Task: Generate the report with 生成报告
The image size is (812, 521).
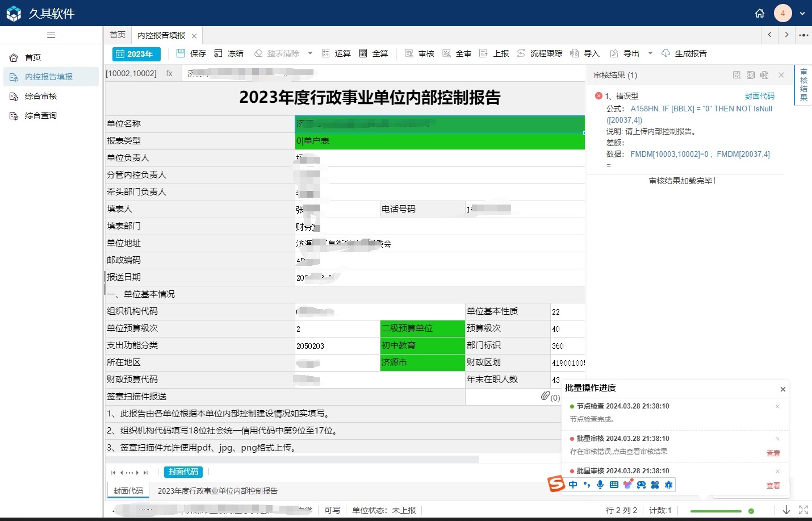Action: [684, 53]
